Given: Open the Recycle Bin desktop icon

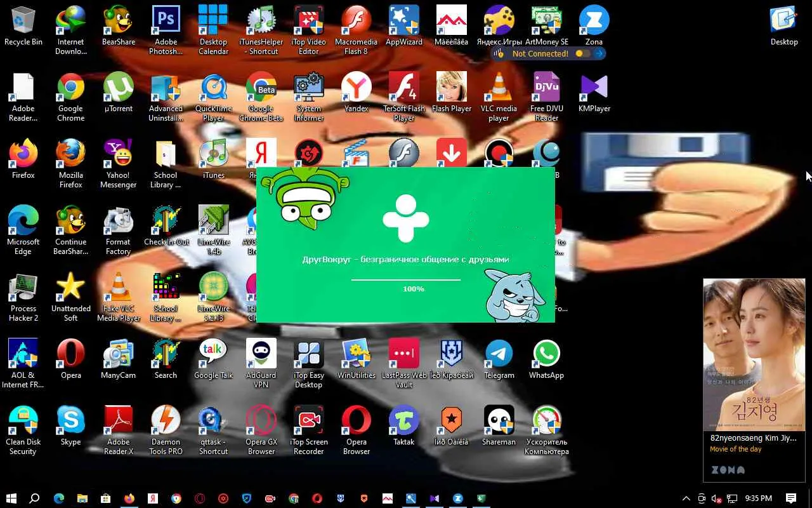Looking at the screenshot, I should [x=23, y=27].
